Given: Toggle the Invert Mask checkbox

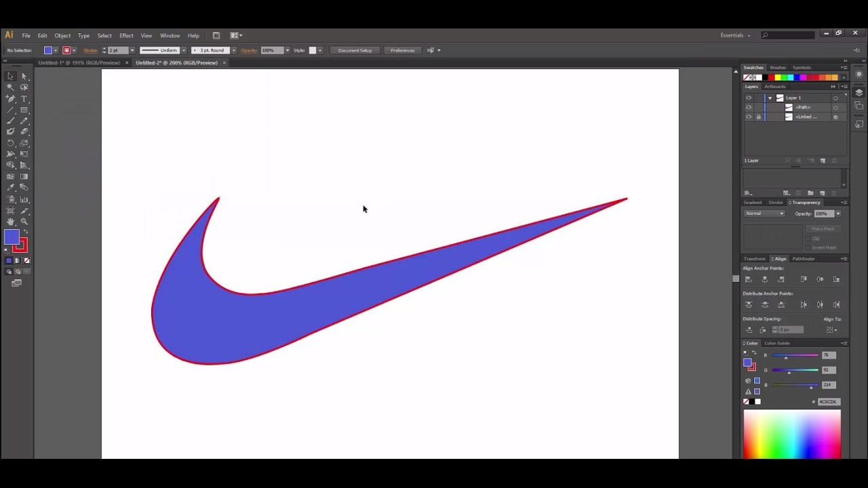Looking at the screenshot, I should [x=808, y=247].
